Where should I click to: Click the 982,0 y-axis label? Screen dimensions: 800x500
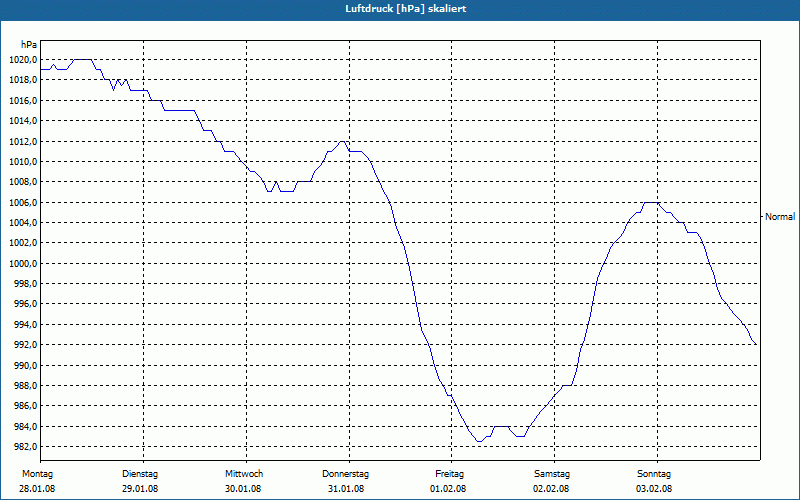25,447
